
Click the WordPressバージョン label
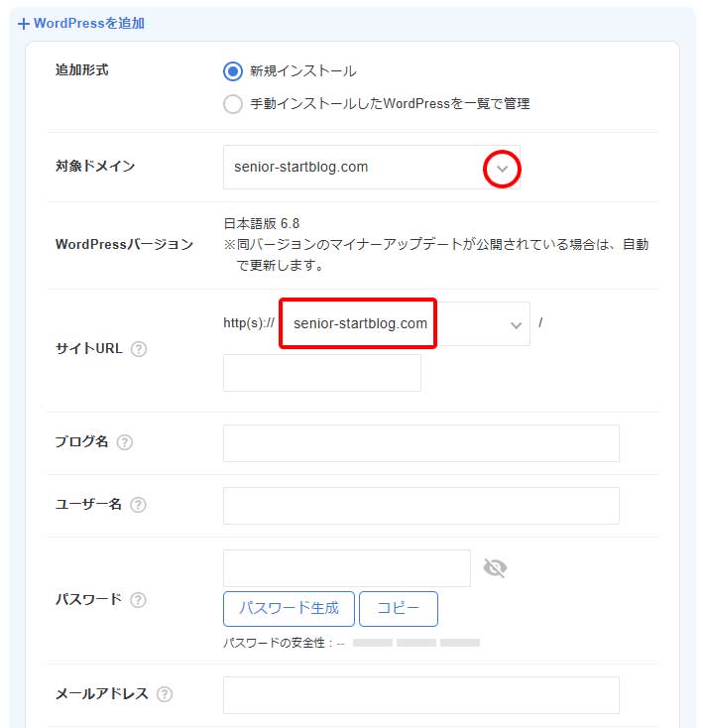[x=124, y=244]
